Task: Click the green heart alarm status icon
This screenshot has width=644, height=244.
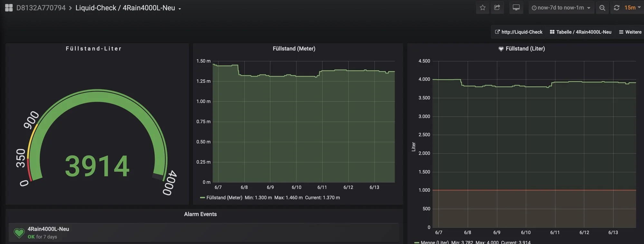Action: [19, 233]
